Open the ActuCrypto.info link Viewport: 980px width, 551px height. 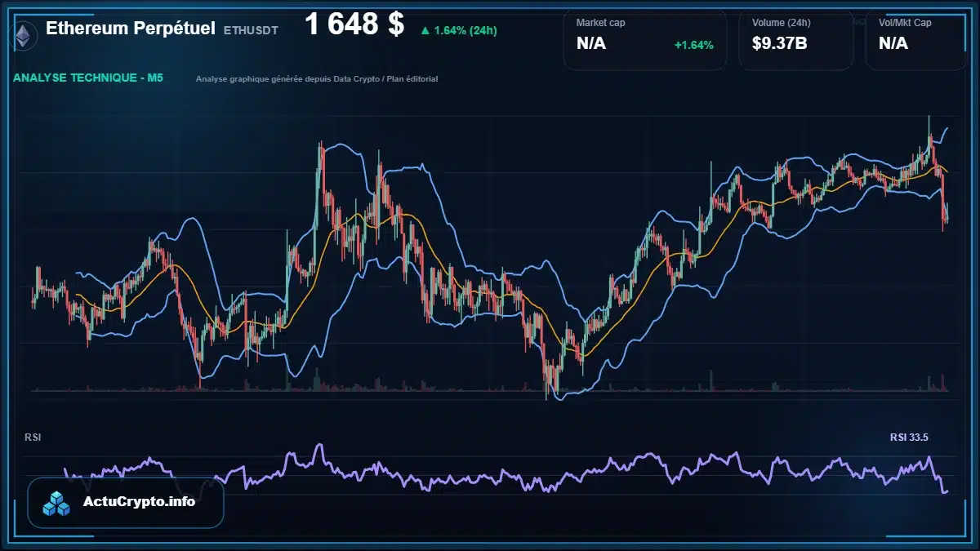pyautogui.click(x=126, y=503)
